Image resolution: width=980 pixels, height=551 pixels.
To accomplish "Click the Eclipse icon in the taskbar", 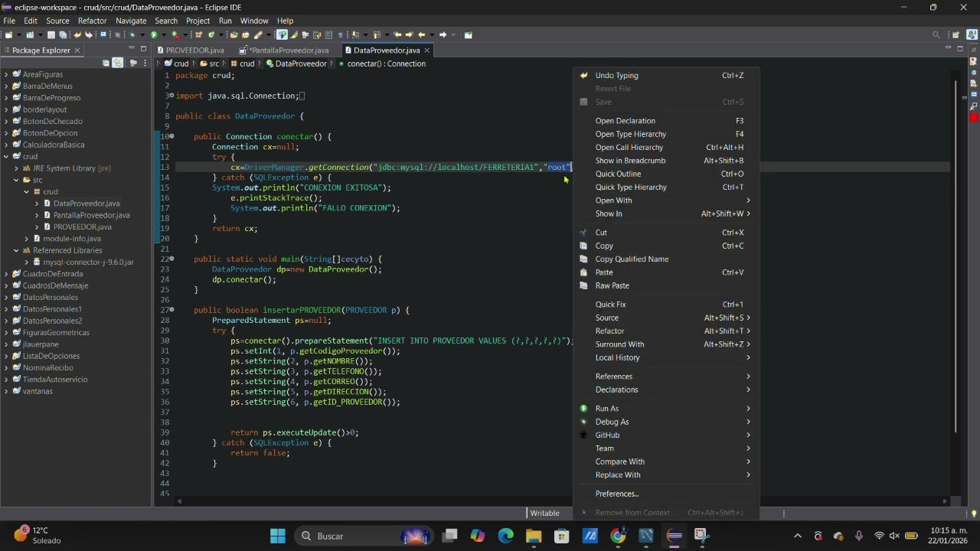I will click(675, 536).
